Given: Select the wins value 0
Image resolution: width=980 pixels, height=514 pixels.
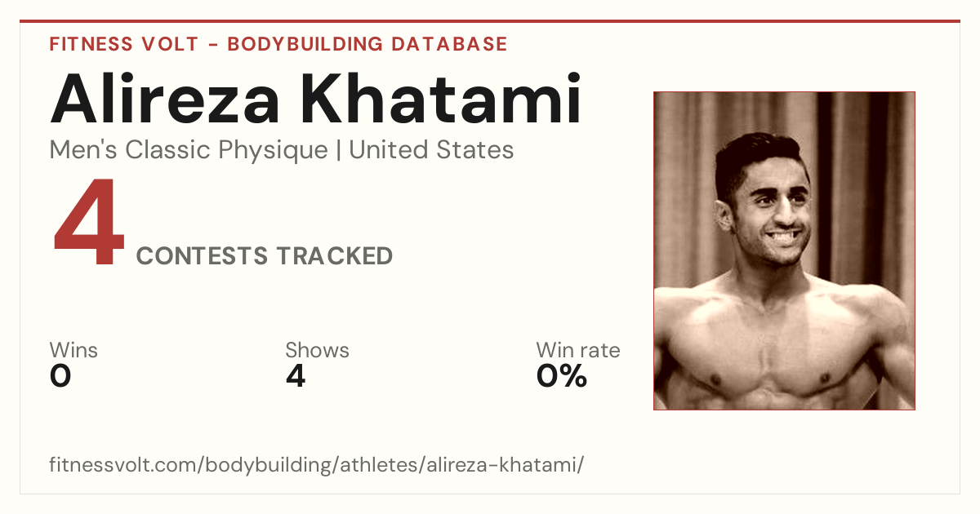Looking at the screenshot, I should point(60,376).
